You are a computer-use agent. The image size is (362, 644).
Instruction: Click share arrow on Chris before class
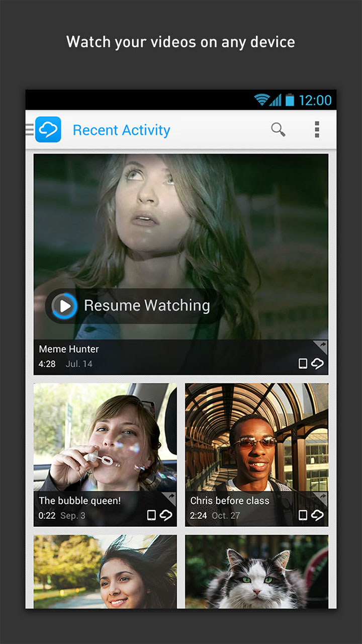[321, 498]
